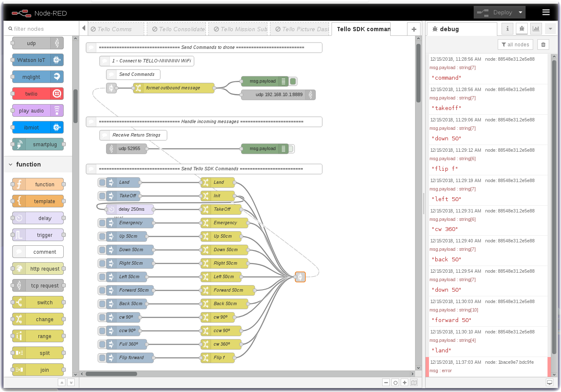The height and width of the screenshot is (392, 561).
Task: Clear debug log with trash icon
Action: (543, 45)
